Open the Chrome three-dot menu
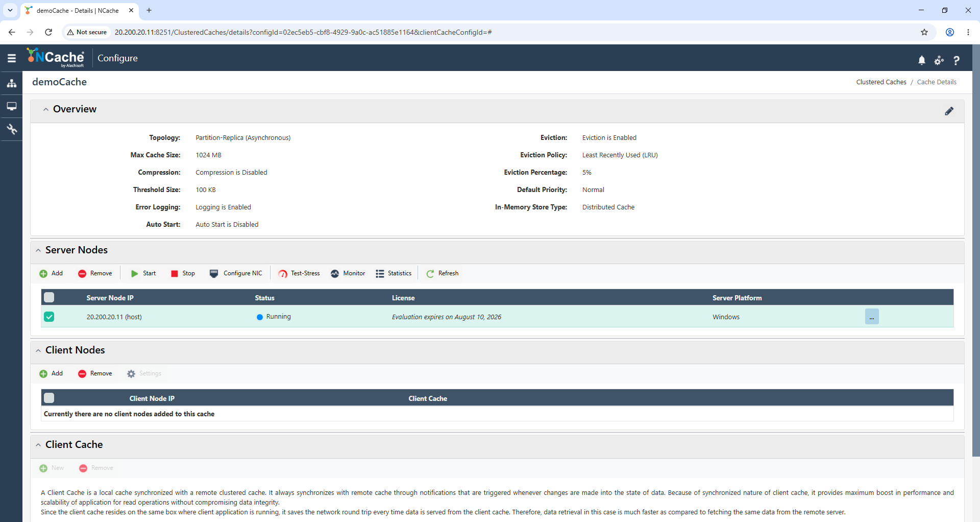The height and width of the screenshot is (522, 980). pos(968,32)
